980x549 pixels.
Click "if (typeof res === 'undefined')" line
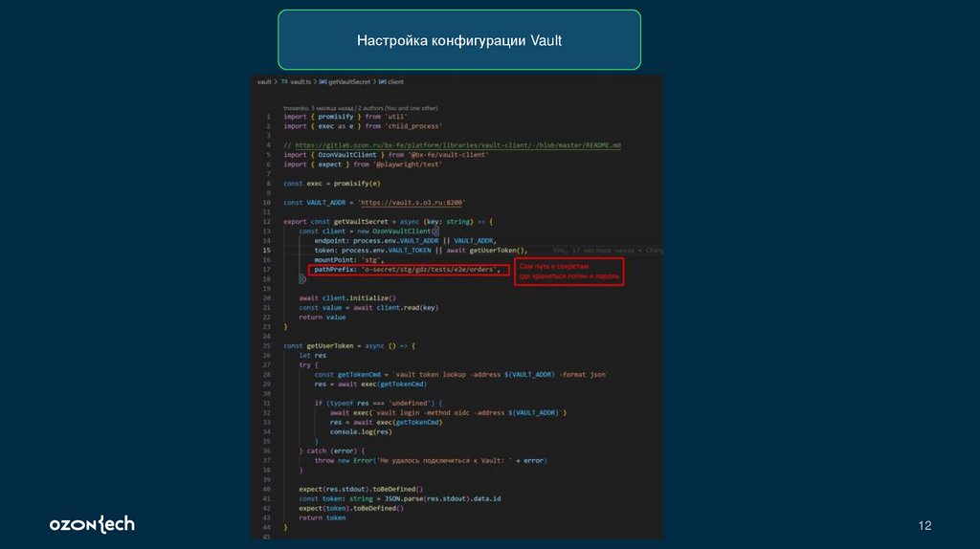[379, 404]
